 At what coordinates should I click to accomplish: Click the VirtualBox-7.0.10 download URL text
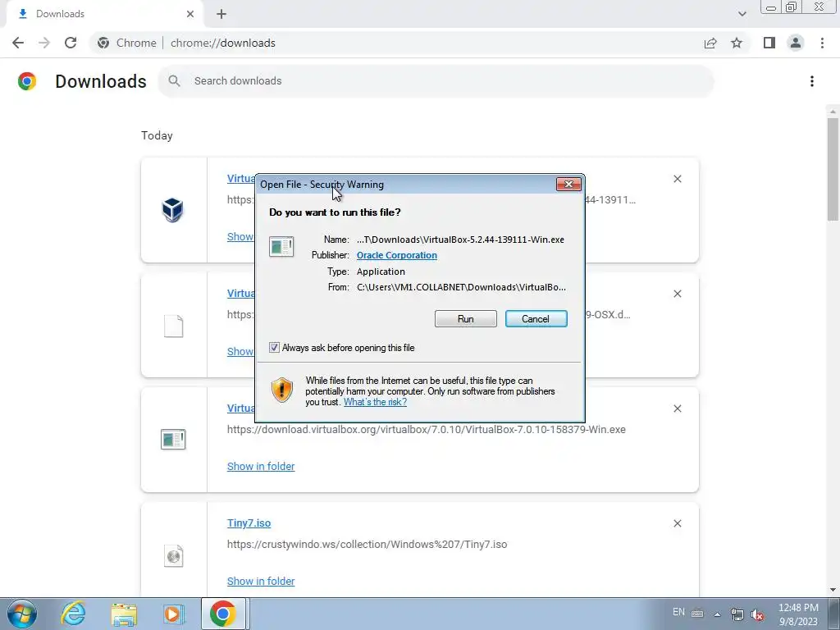pos(427,429)
